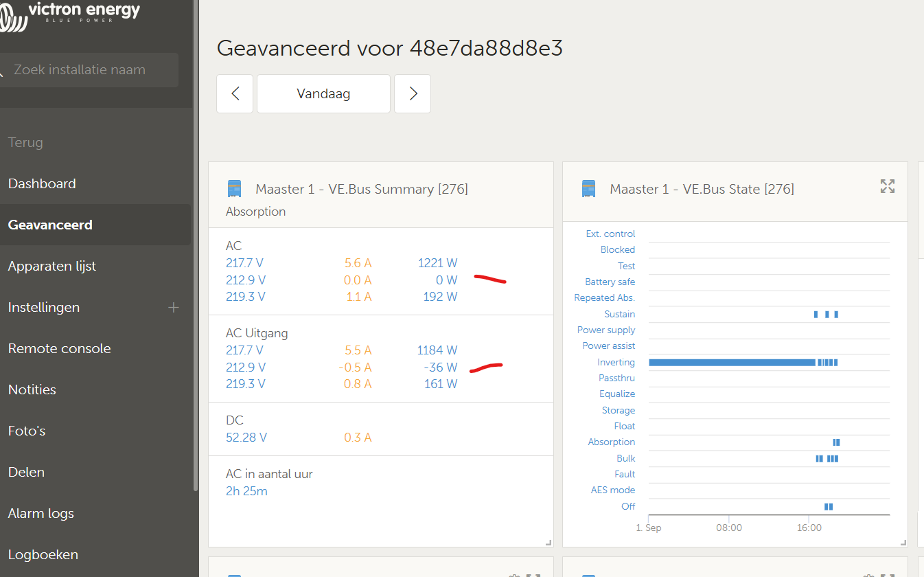This screenshot has height=577, width=924.
Task: Go to Alarm logs
Action: [x=41, y=513]
